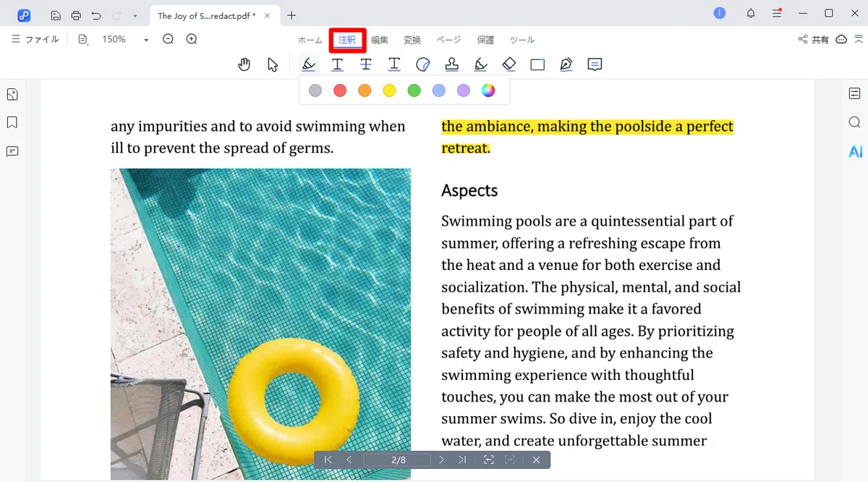The height and width of the screenshot is (482, 868).
Task: Pick the green highlight color
Action: [x=414, y=90]
